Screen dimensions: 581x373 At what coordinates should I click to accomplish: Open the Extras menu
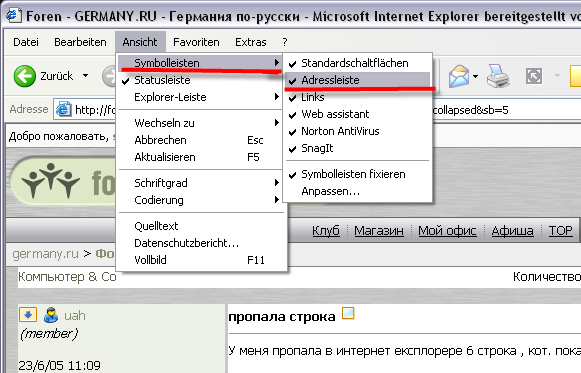250,42
